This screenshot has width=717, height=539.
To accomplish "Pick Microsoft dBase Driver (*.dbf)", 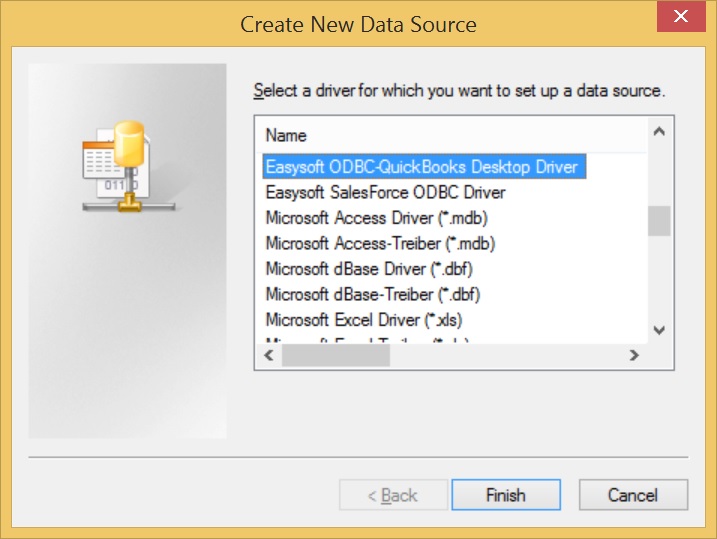I will (x=369, y=269).
